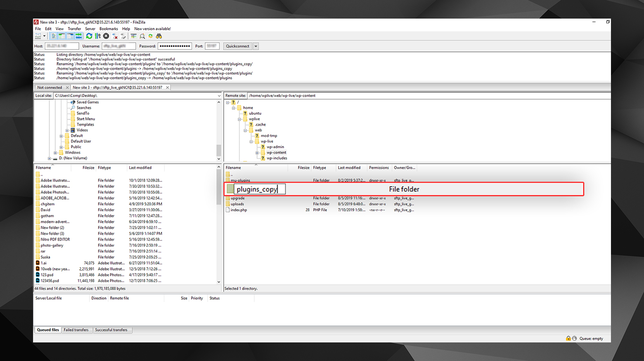Open the Site Manager icon
644x361 pixels.
[x=38, y=36]
